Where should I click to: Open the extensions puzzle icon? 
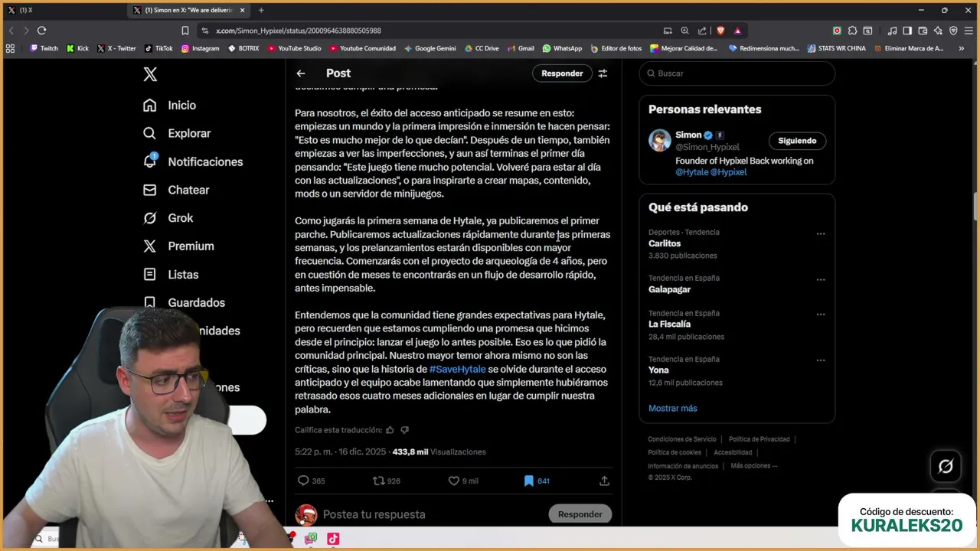852,31
